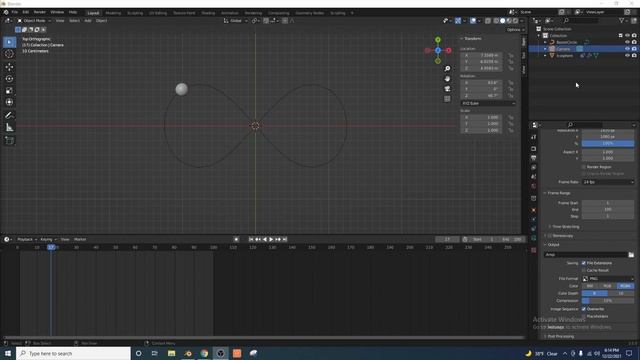Switch to the Animation workspace tab

pos(229,13)
